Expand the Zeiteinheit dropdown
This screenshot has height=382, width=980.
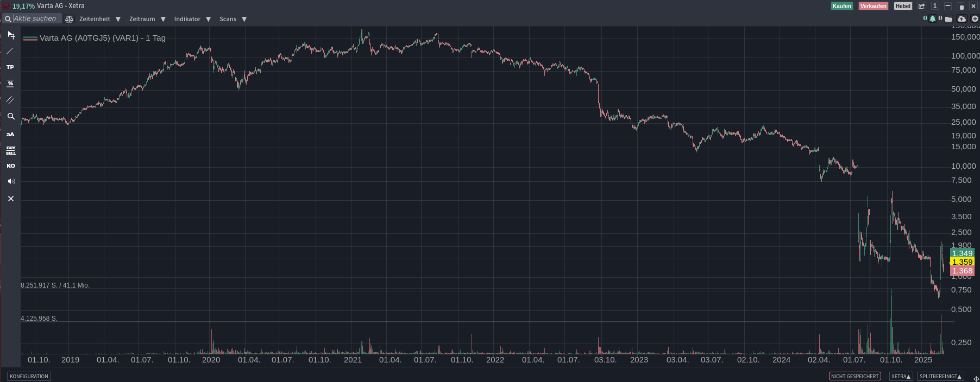(x=99, y=19)
